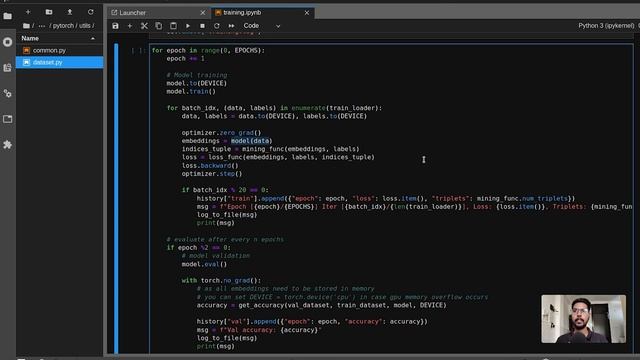Click on 'optimizer.step()' code line
This screenshot has height=360, width=640.
(x=212, y=174)
